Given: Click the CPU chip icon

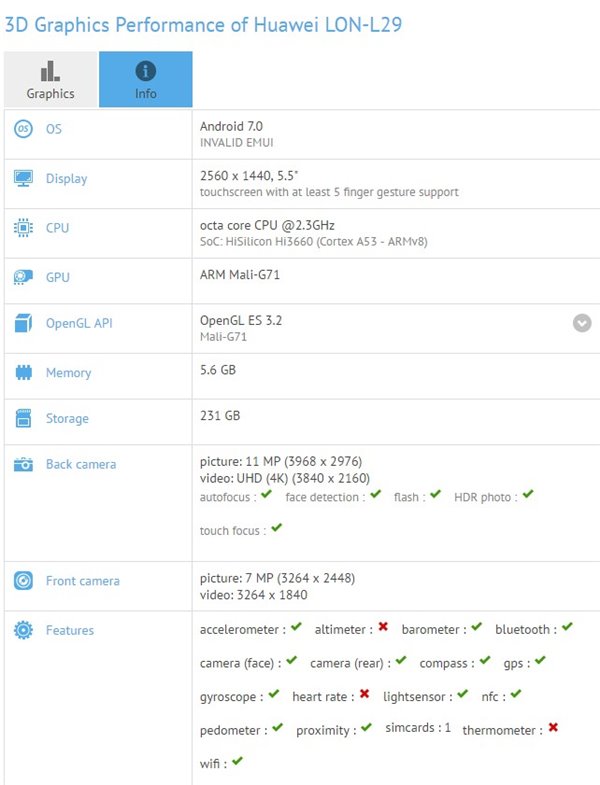Looking at the screenshot, I should (x=23, y=228).
